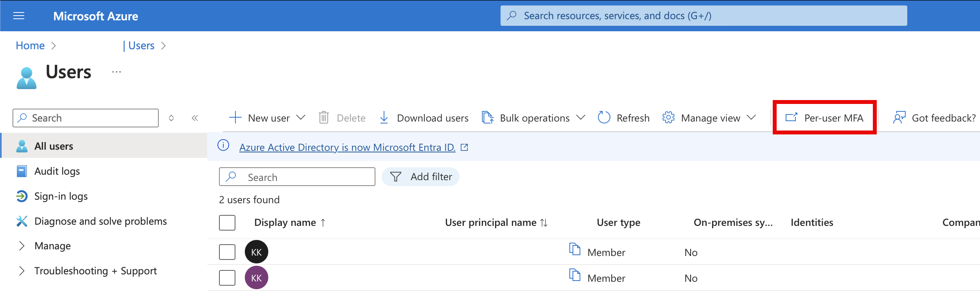This screenshot has height=297, width=980.
Task: Click Member in the first user row
Action: 606,252
